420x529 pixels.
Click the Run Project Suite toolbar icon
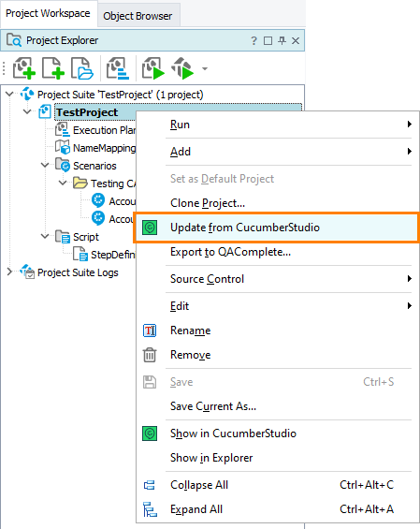click(182, 68)
